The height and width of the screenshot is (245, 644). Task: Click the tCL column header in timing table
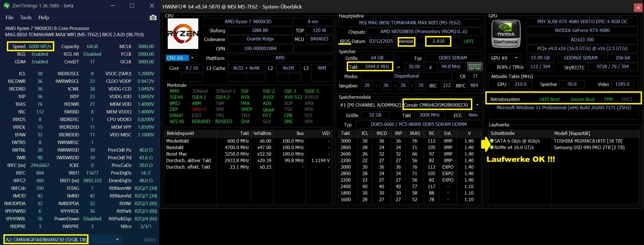coord(365,133)
